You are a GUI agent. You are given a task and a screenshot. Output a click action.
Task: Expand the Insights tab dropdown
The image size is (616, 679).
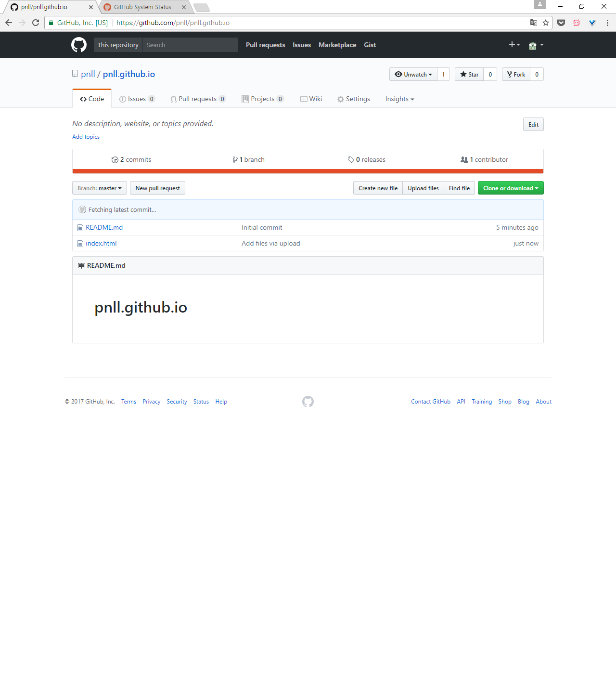(399, 99)
